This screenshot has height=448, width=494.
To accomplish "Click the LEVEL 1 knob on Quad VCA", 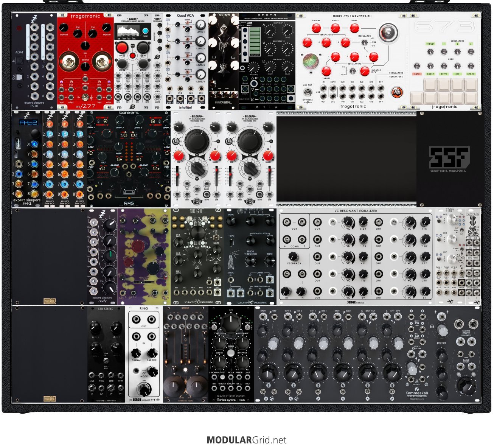I will click(x=201, y=25).
